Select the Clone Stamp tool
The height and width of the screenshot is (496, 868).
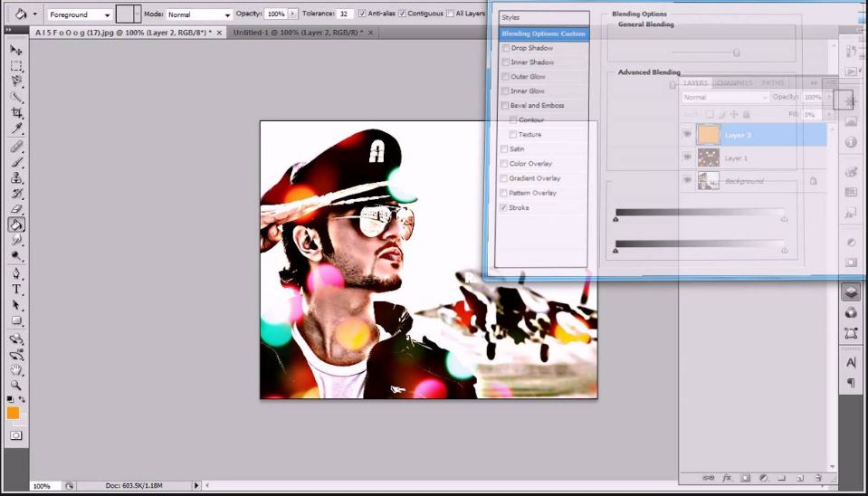coord(16,177)
